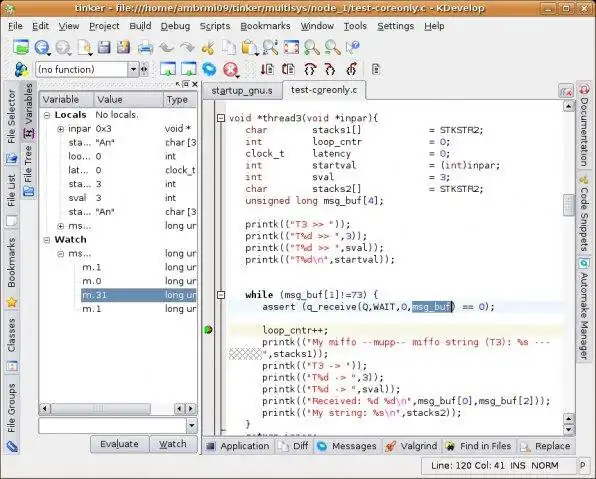Click the full screen mode icon
The width and height of the screenshot is (596, 479).
pyautogui.click(x=291, y=48)
